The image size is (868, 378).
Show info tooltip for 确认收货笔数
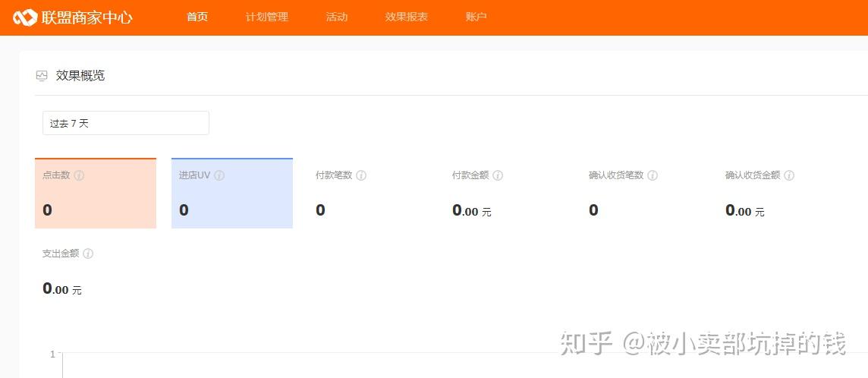tap(653, 175)
